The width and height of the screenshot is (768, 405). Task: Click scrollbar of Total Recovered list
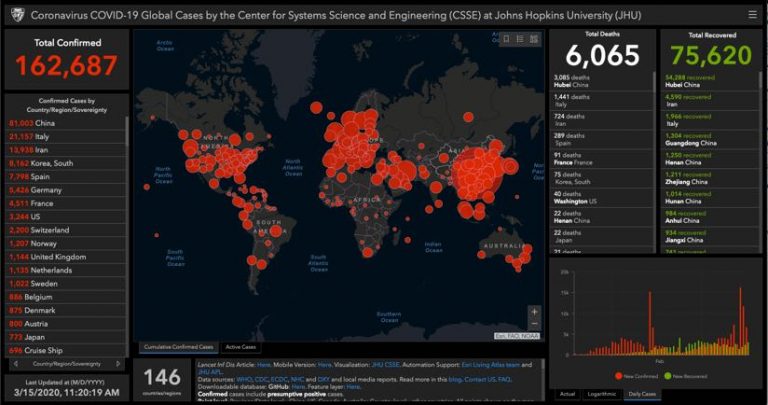[x=760, y=79]
